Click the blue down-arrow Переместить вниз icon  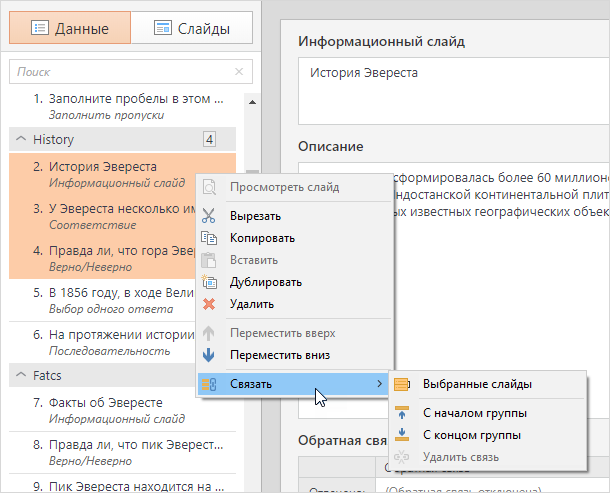[x=209, y=355]
